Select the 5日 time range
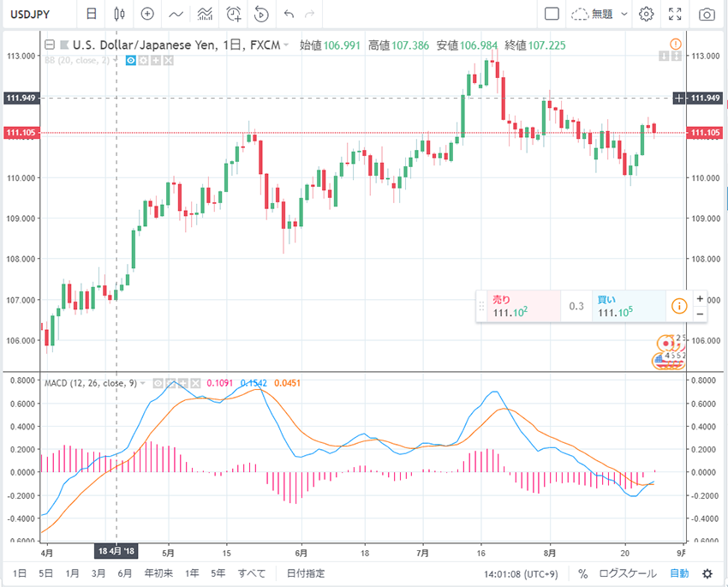Image resolution: width=728 pixels, height=587 pixels. (45, 573)
